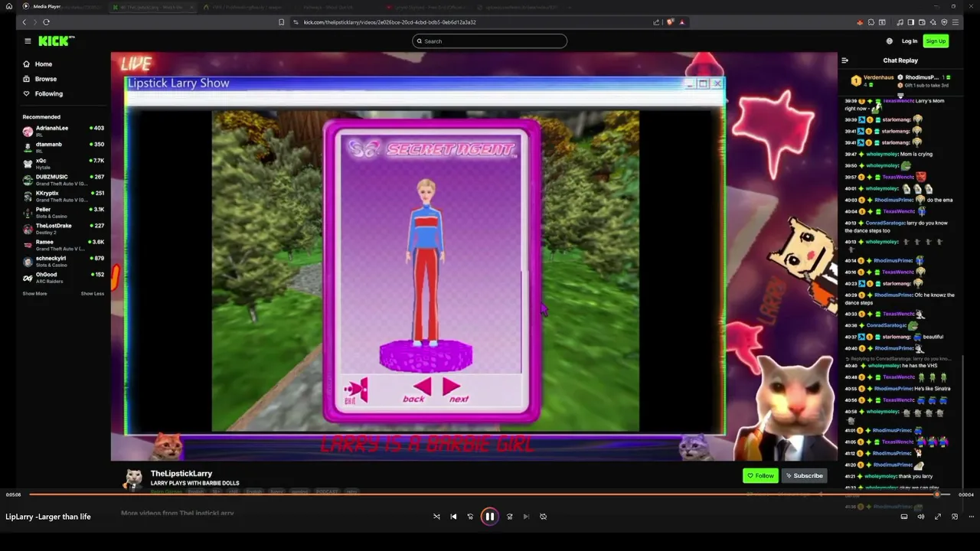The image size is (980, 551).
Task: Go back in the browser
Action: 24,22
